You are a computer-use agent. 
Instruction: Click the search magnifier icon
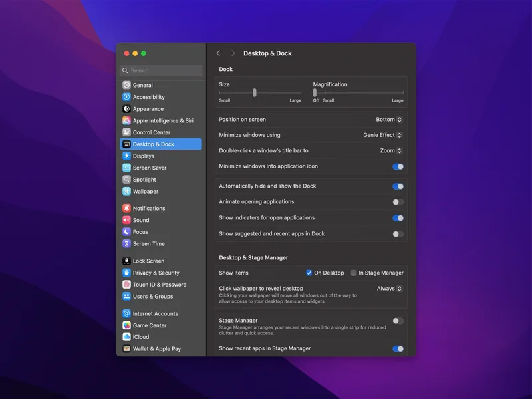(x=125, y=70)
